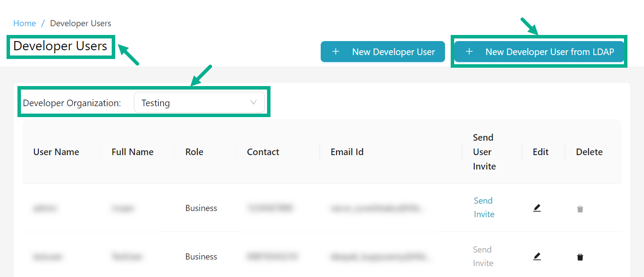Click the plus icon on the LDAP button

coord(469,51)
